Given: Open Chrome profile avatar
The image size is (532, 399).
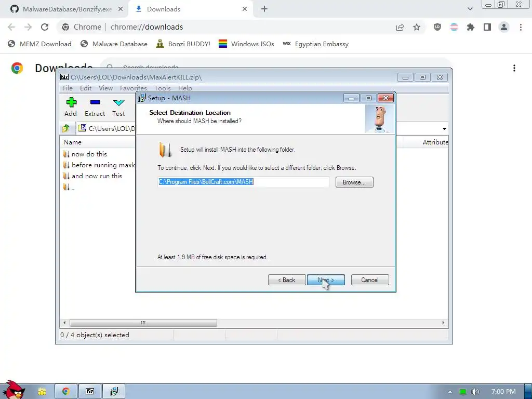Looking at the screenshot, I should coord(504,27).
